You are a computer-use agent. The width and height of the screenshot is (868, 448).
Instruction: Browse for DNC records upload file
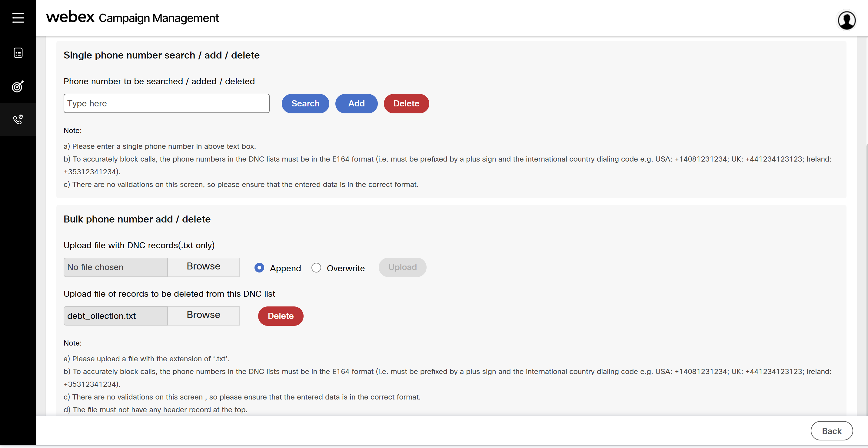203,267
